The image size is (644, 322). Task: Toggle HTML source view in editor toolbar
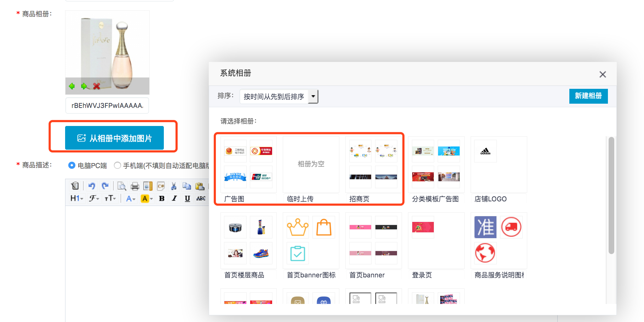pyautogui.click(x=75, y=186)
